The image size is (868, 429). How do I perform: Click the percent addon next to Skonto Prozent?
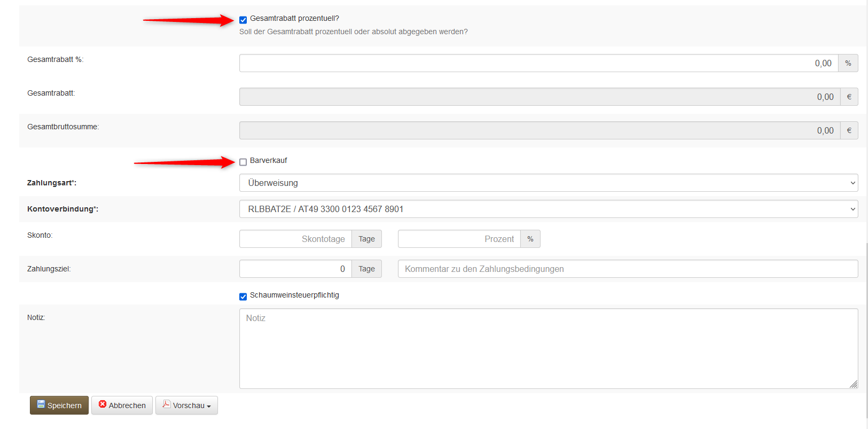(x=530, y=239)
